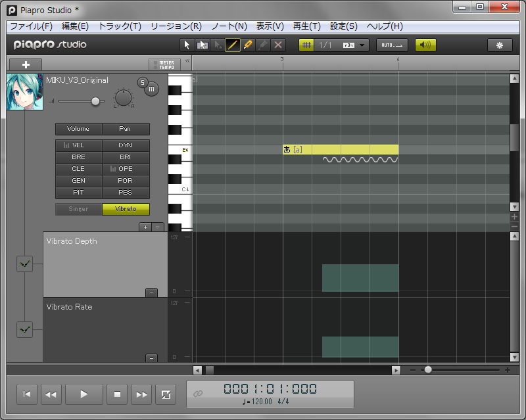The width and height of the screenshot is (526, 420).
Task: Toggle the snap-to-grid button
Action: [x=306, y=45]
